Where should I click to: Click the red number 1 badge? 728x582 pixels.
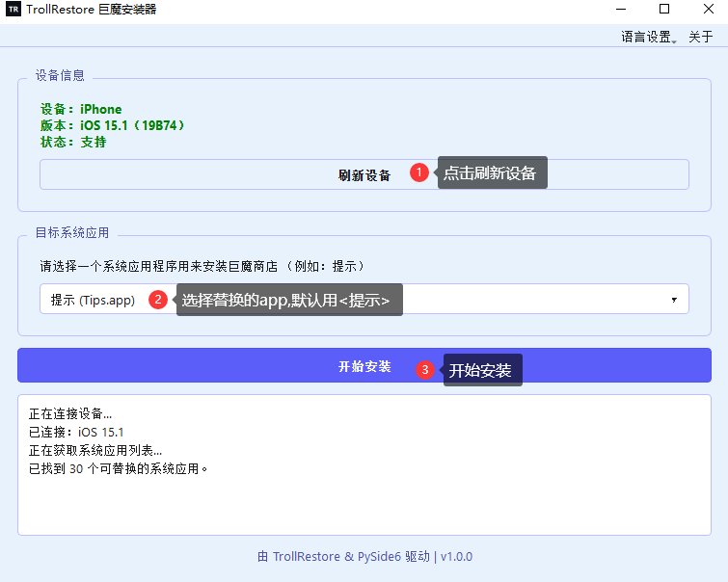pos(418,172)
